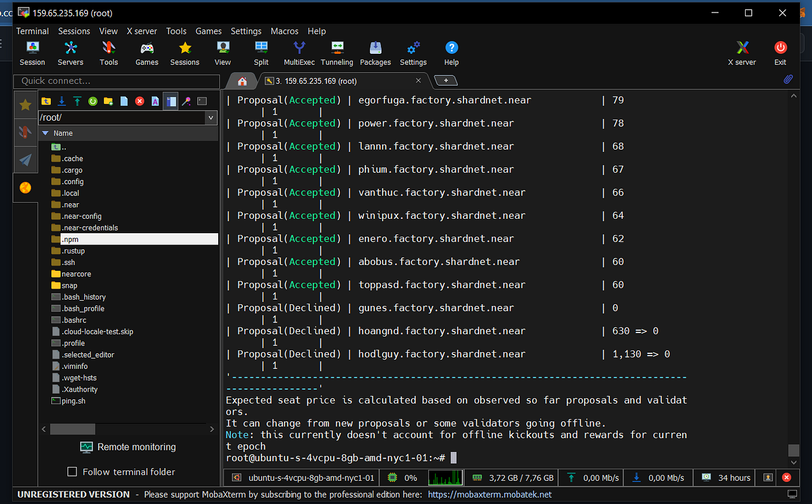Click the download arrow icon in SFTP toolbar
Screen dimensions: 812x504
point(62,102)
